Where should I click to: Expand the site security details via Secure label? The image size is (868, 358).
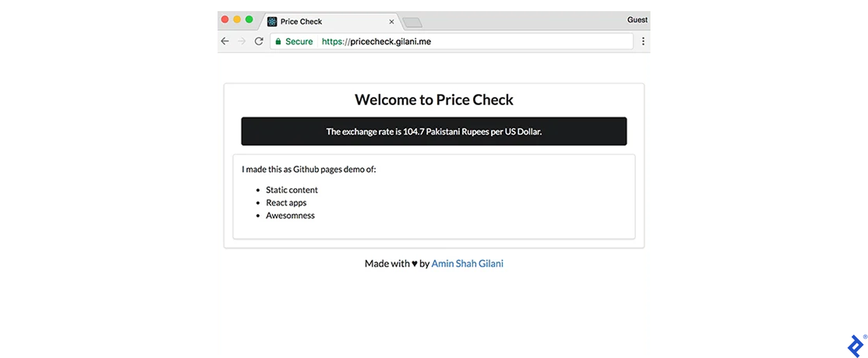[299, 41]
